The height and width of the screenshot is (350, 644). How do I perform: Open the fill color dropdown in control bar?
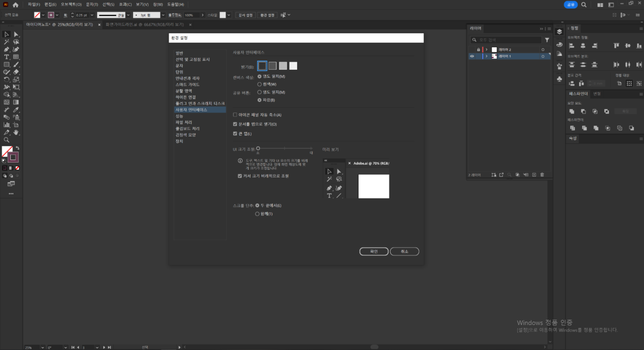(43, 15)
